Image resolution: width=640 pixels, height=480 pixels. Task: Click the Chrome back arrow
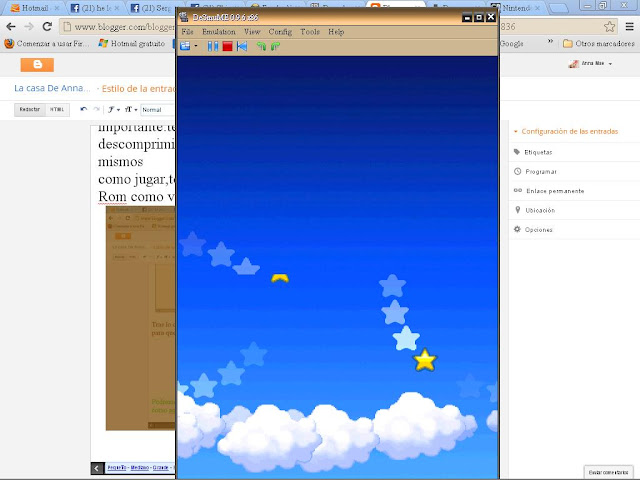click(x=11, y=27)
